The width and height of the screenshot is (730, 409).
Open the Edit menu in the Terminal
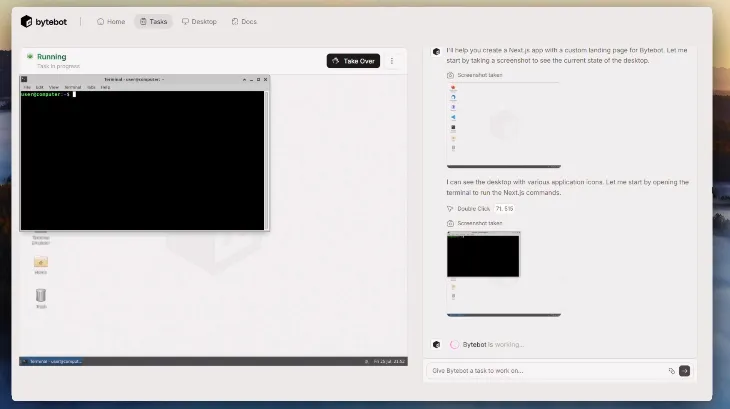(40, 87)
